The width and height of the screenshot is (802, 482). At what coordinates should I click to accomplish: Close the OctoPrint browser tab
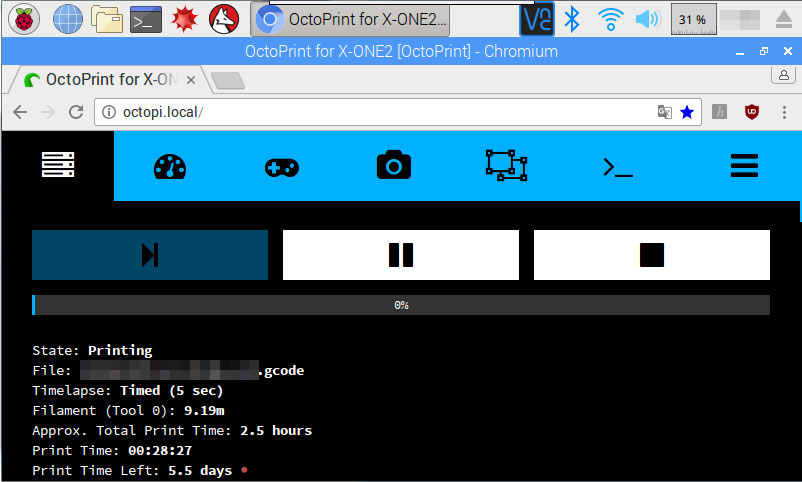click(191, 80)
